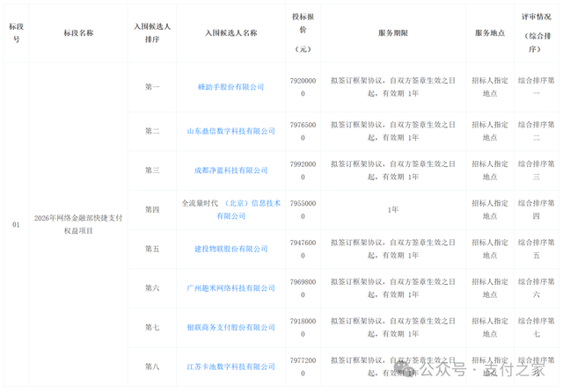Screen dimensions: 563x392
Task: Select the 第六 ranking cell
Action: tap(152, 288)
